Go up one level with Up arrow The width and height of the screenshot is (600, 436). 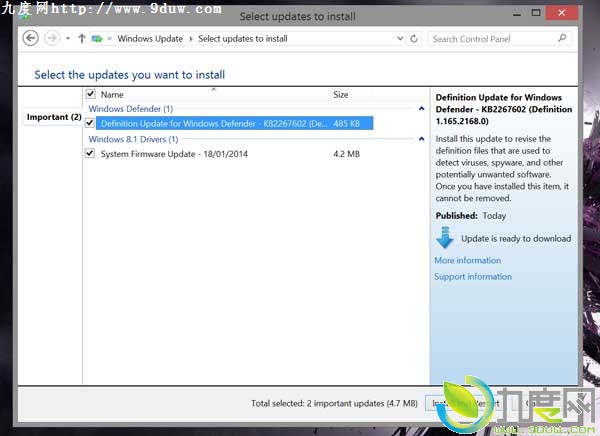click(x=81, y=38)
